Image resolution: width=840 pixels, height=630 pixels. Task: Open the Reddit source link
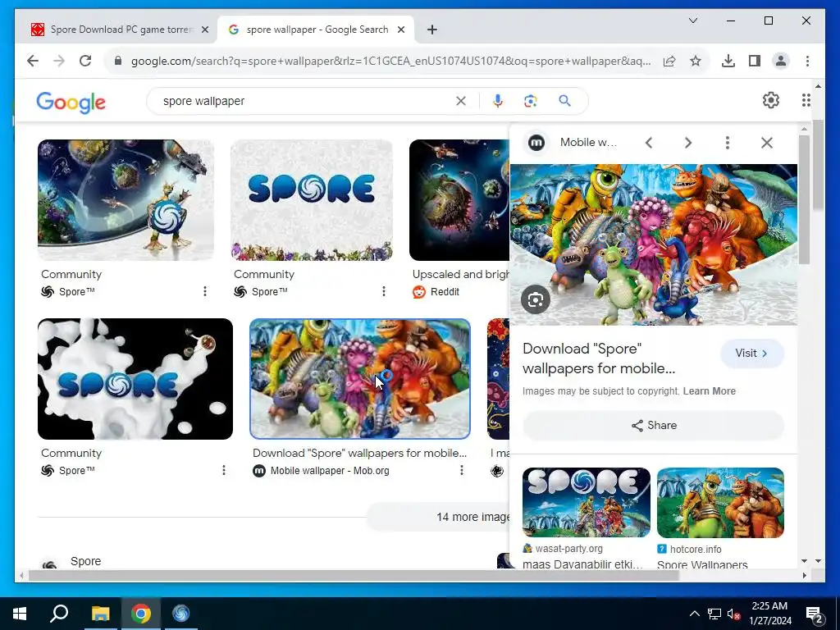436,291
